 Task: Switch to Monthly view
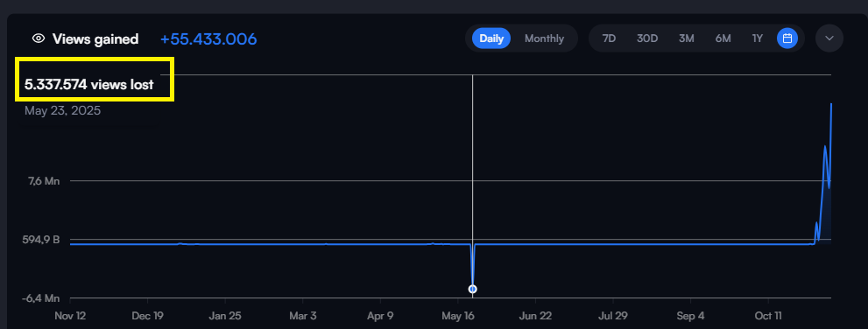click(x=544, y=38)
